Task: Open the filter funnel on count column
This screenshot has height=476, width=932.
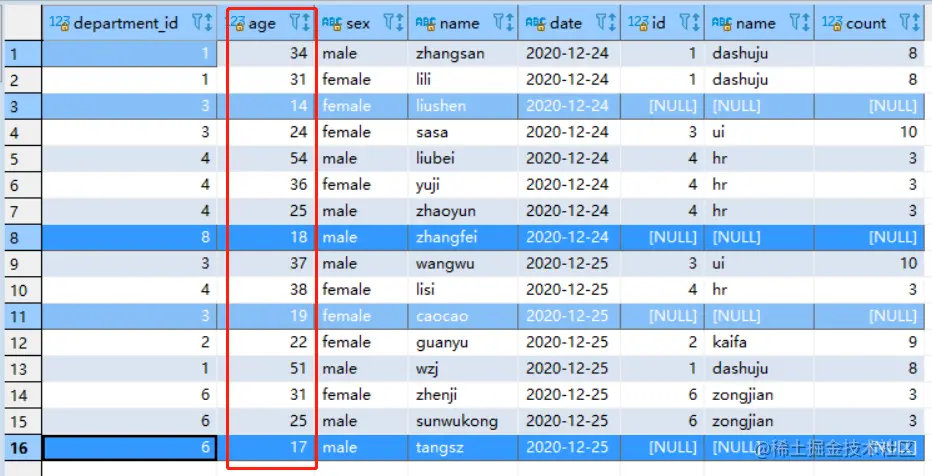Action: point(905,23)
